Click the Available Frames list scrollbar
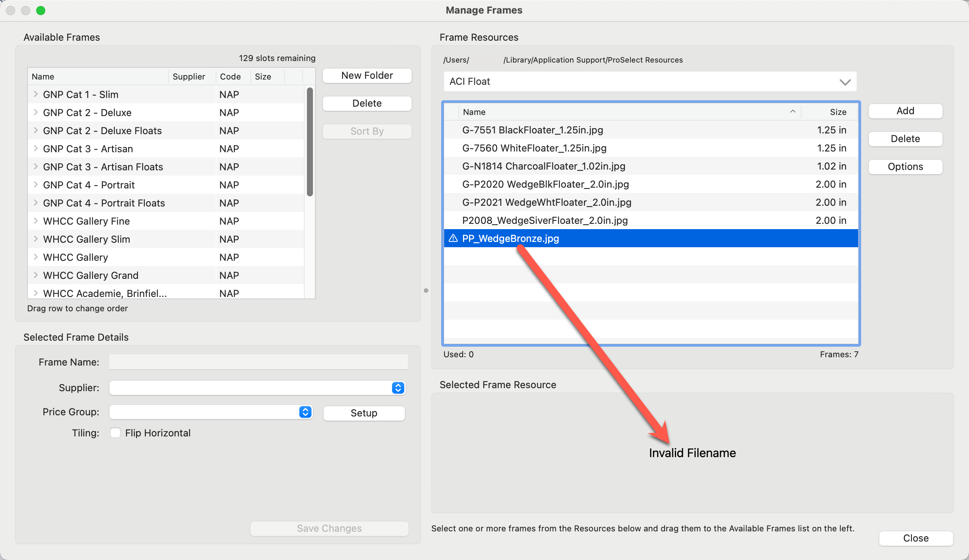 [x=310, y=142]
